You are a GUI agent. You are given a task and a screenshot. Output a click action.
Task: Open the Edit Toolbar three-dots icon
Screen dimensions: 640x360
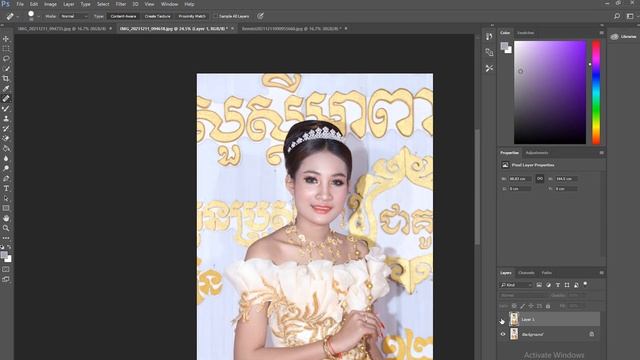pyautogui.click(x=6, y=238)
